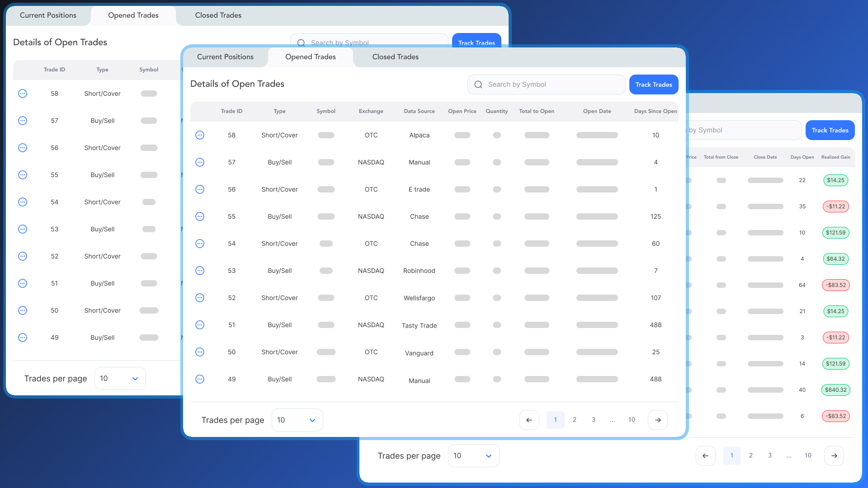Go to page 2 in front panel pagination
The height and width of the screenshot is (488, 868).
point(575,420)
